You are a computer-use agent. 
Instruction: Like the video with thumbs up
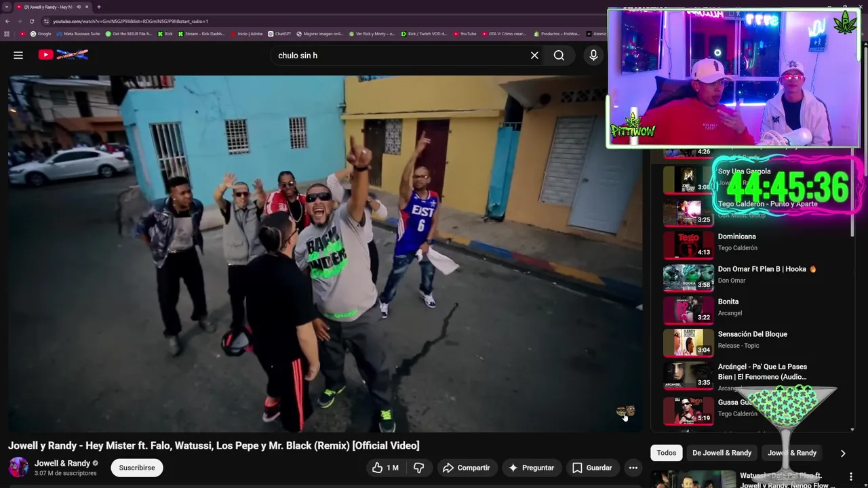pyautogui.click(x=385, y=468)
